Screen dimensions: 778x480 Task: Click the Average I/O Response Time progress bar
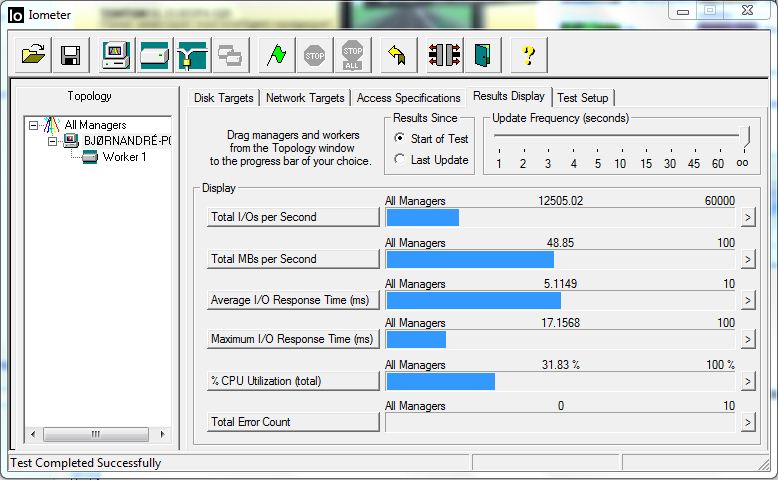pyautogui.click(x=560, y=300)
